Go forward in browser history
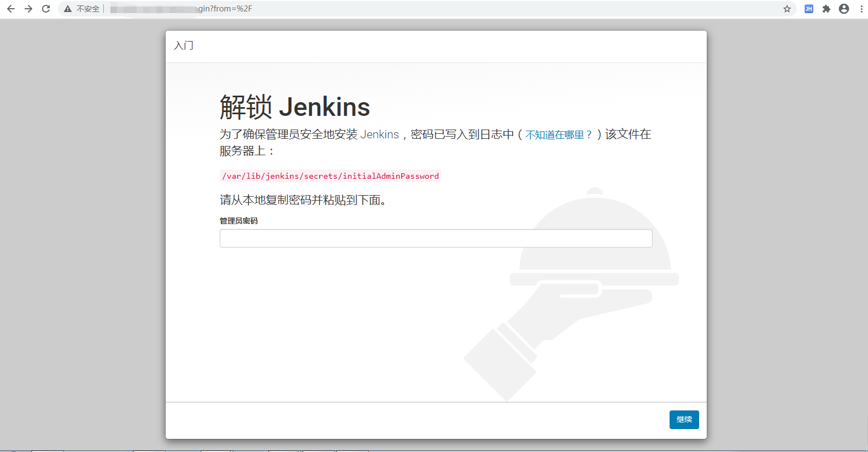868x452 pixels. [x=28, y=9]
